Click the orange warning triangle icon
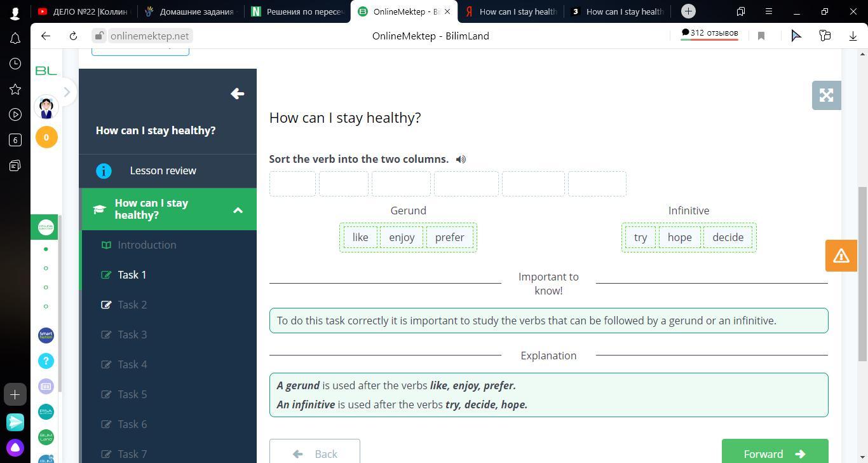 (841, 256)
